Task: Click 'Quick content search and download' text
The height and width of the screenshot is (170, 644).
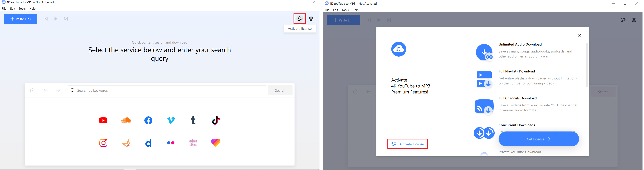Action: (x=160, y=42)
